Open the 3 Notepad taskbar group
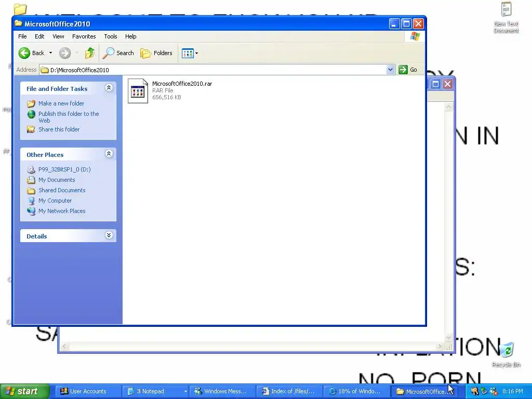 coord(155,391)
